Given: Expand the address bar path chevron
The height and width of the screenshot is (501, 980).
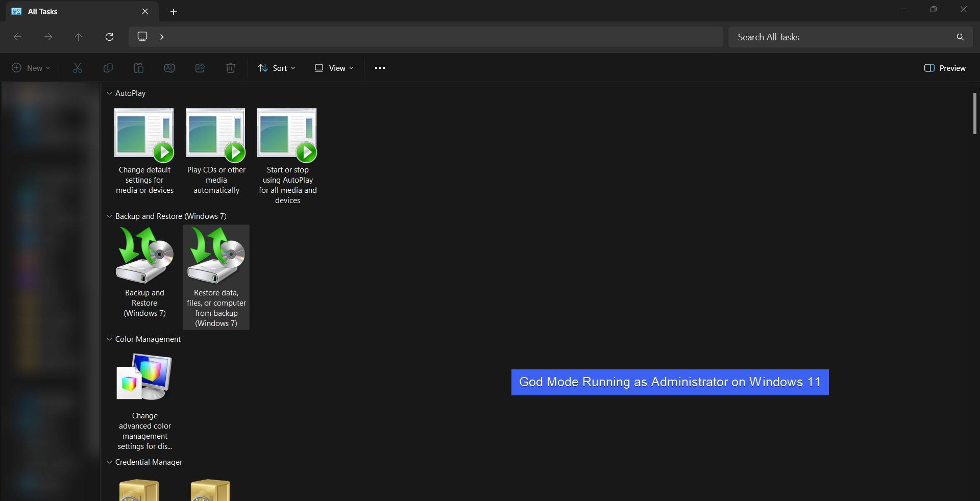Looking at the screenshot, I should point(162,37).
